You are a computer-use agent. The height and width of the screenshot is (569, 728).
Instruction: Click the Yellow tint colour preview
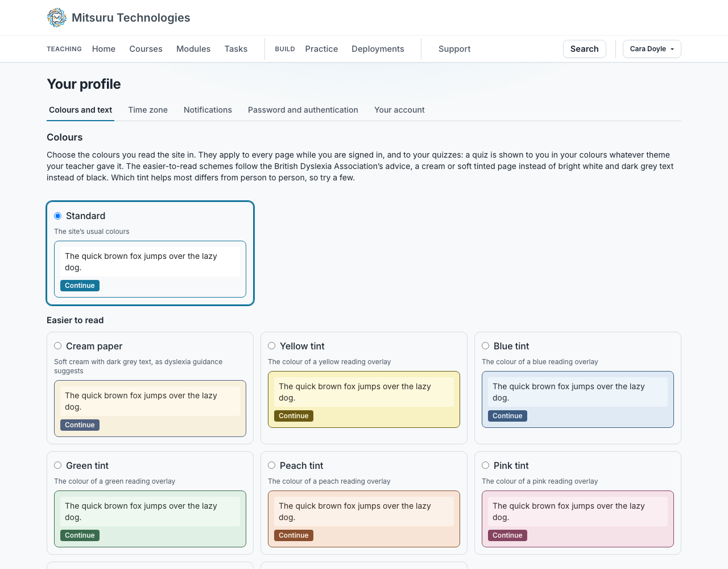pyautogui.click(x=364, y=399)
